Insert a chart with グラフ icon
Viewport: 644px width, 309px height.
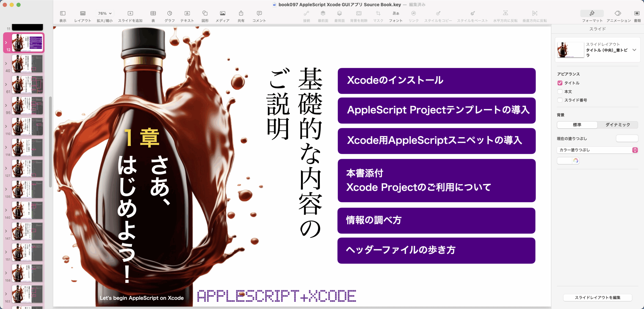pos(170,13)
